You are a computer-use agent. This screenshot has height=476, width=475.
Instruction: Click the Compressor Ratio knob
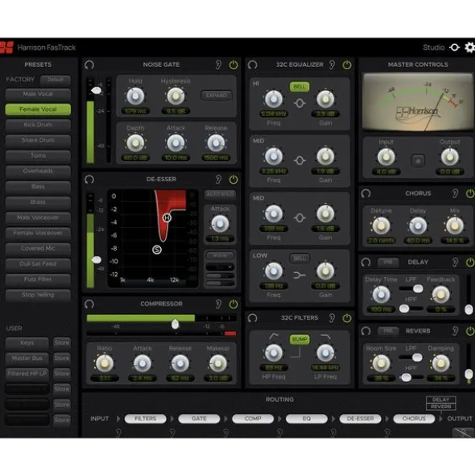click(x=105, y=364)
